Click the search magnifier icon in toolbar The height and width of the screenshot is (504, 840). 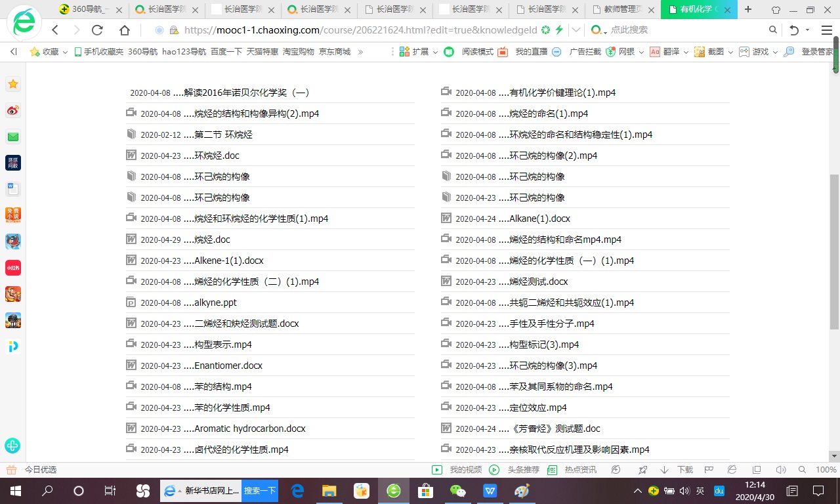coord(773,30)
